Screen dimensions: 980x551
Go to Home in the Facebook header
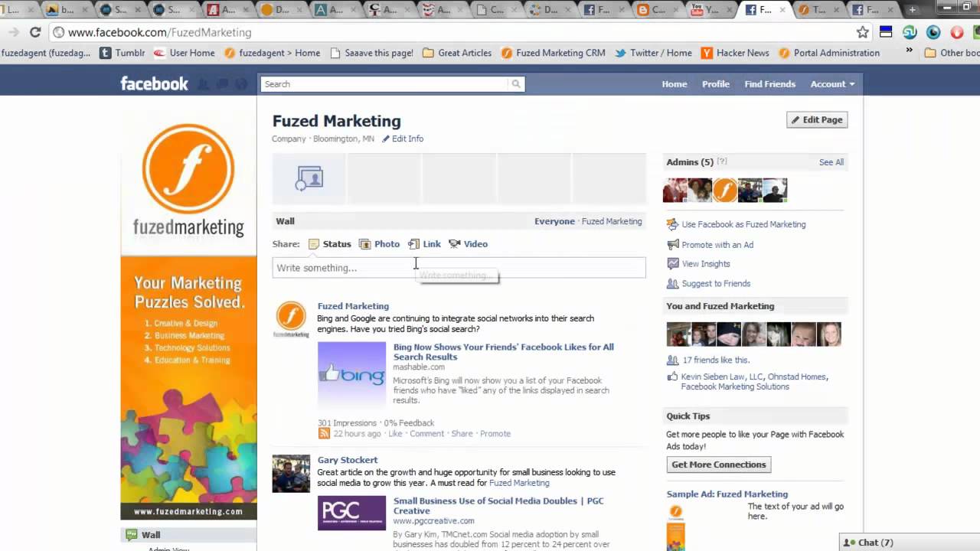click(x=675, y=84)
